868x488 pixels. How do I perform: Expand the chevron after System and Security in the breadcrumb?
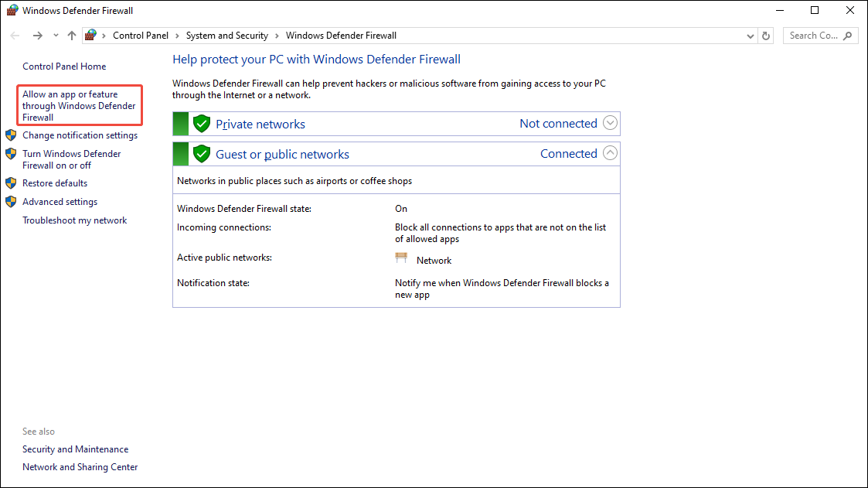point(277,36)
